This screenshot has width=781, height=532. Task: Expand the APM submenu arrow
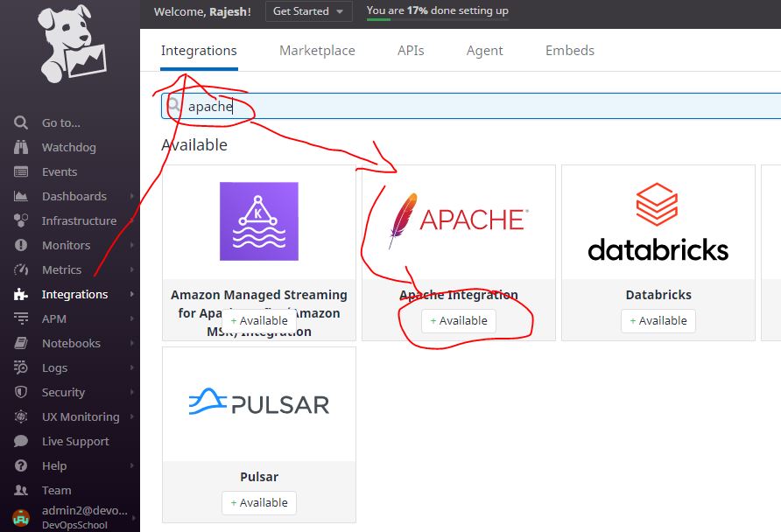pyautogui.click(x=132, y=319)
